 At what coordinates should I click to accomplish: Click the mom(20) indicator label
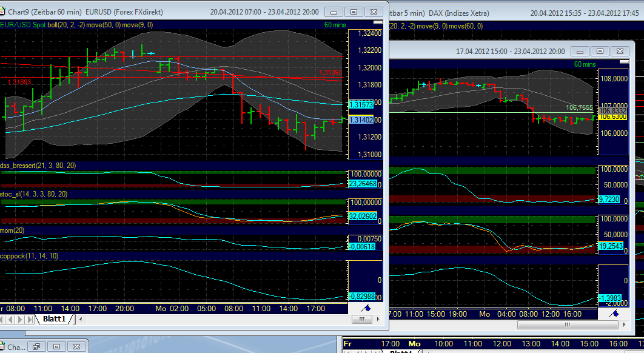(13, 230)
